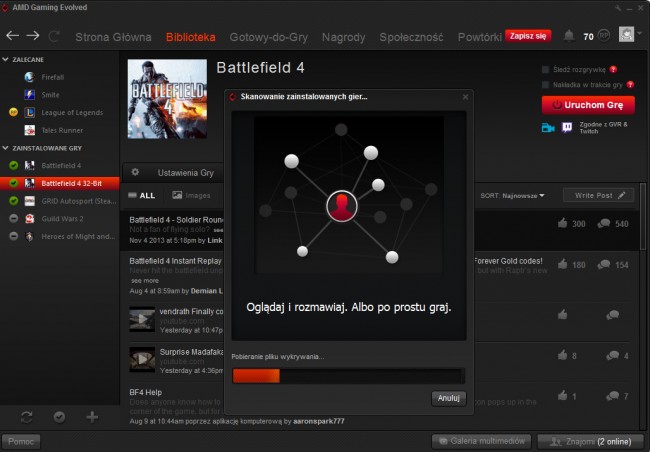Launch game with Uruchom Grę button
This screenshot has height=452, width=650.
pyautogui.click(x=588, y=105)
